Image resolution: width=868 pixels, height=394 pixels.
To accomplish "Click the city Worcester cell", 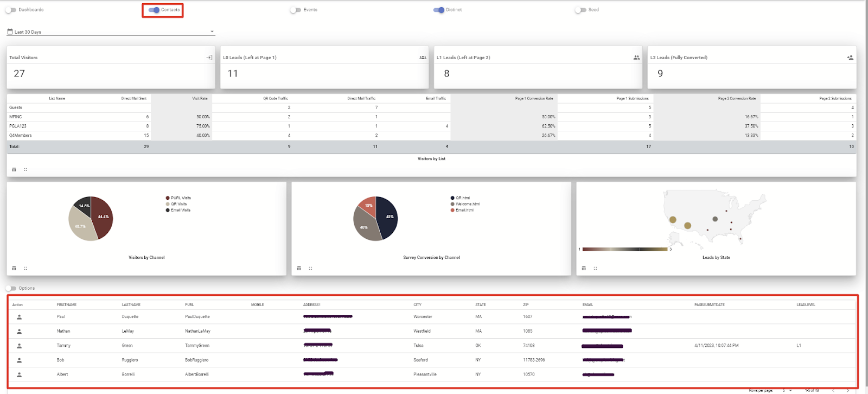I will pos(423,316).
